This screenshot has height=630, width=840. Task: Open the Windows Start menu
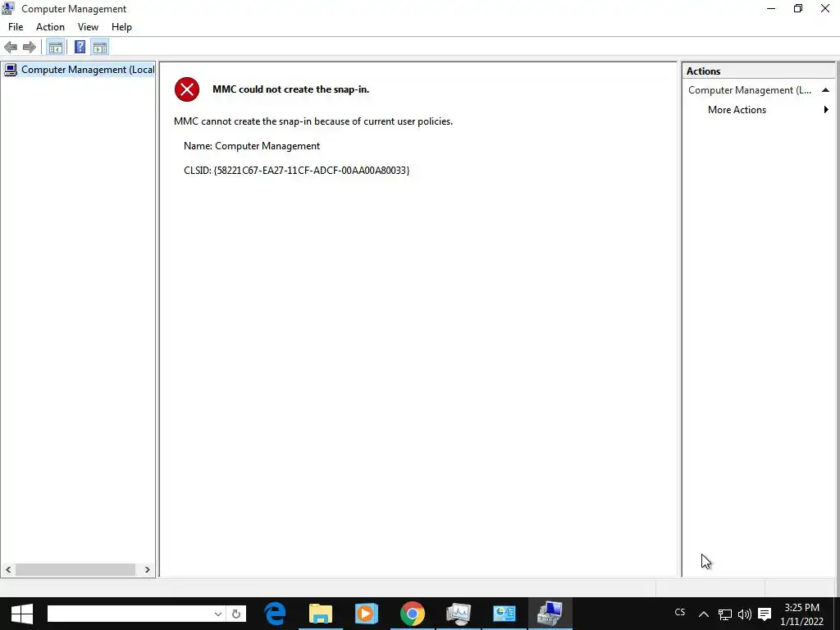22,614
